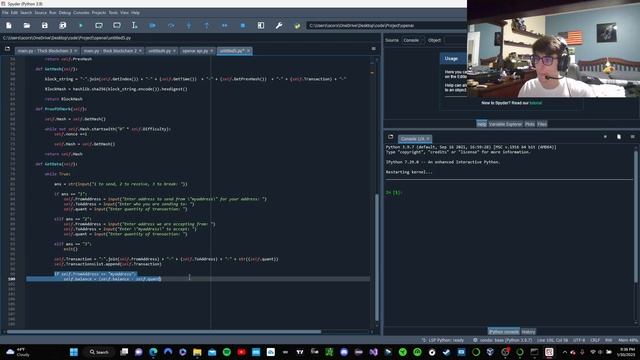
Task: Open the File menu
Action: coord(5,13)
